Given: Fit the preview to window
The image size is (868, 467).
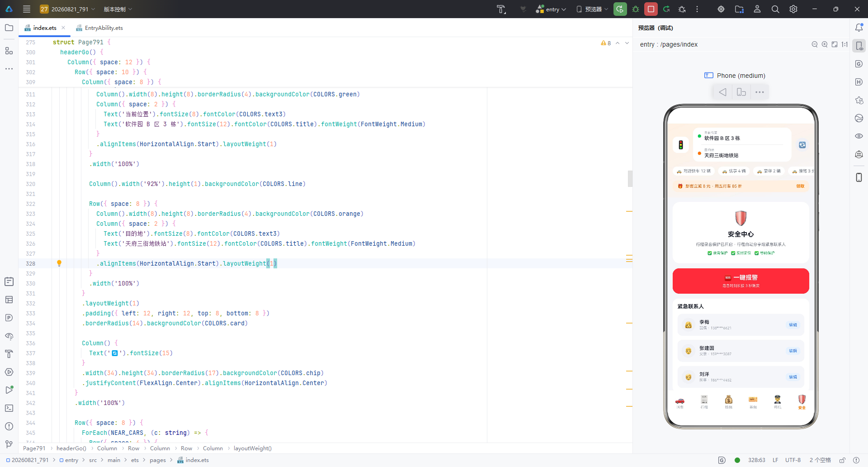Looking at the screenshot, I should 835,44.
